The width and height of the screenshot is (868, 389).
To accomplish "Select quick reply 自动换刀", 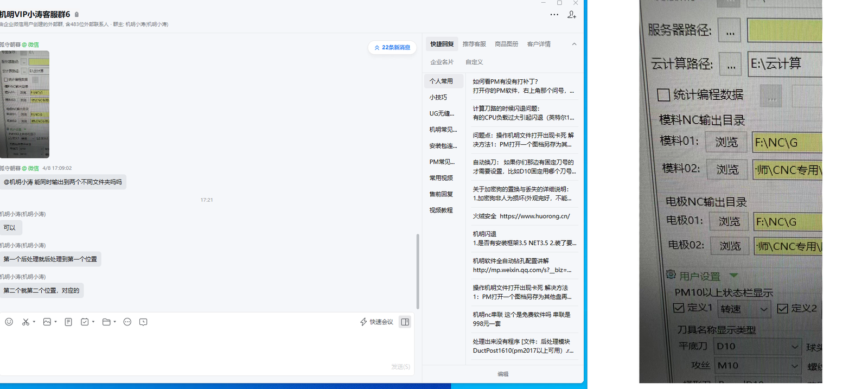I will [x=523, y=167].
